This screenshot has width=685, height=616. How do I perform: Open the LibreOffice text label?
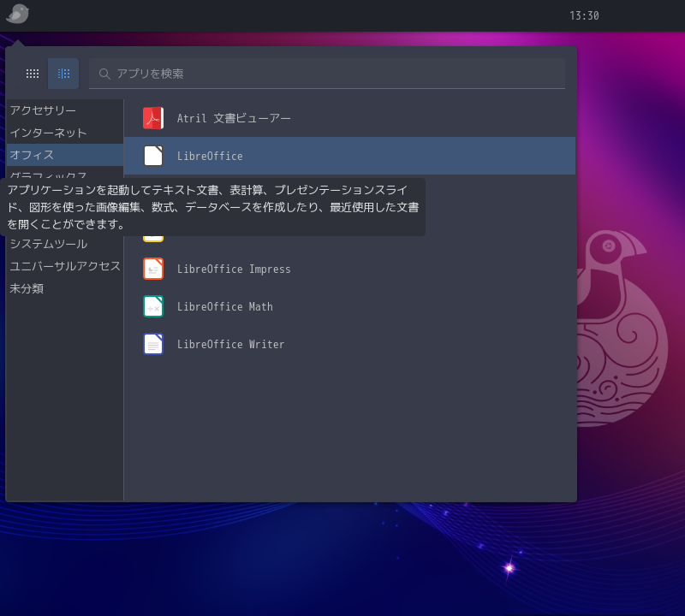coord(210,156)
